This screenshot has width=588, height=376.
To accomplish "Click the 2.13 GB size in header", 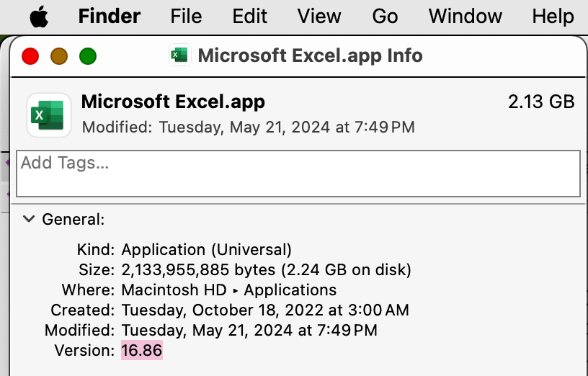I will [541, 102].
